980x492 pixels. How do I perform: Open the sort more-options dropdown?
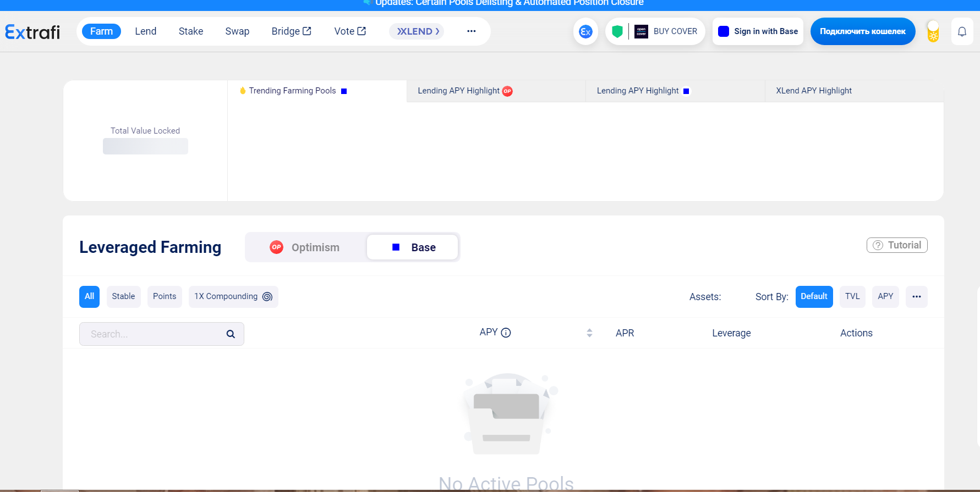916,297
